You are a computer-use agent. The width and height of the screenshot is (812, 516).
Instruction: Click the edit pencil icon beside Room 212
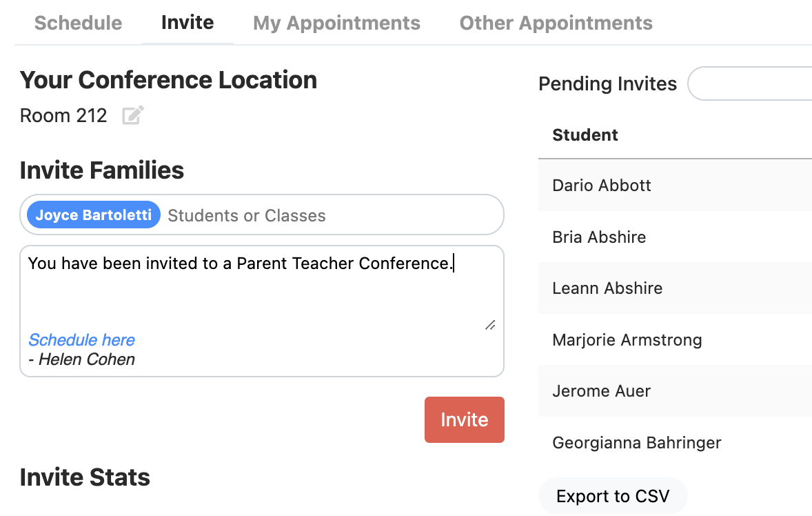[132, 115]
